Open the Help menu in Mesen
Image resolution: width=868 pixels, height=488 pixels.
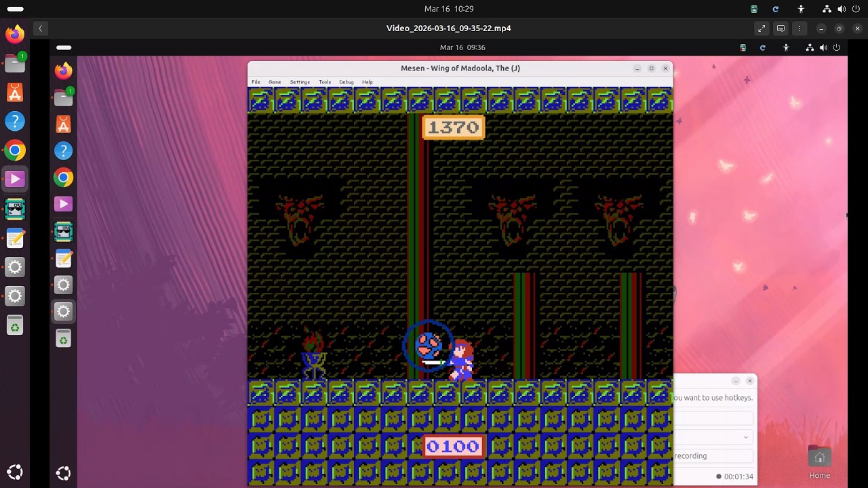(367, 82)
